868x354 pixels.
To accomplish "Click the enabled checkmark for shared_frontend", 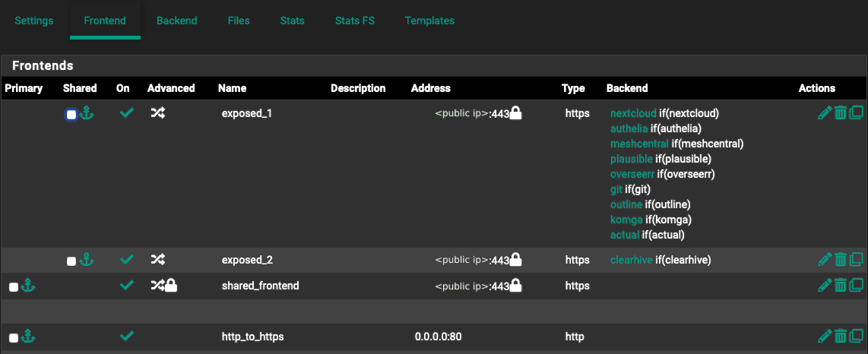I will [127, 286].
